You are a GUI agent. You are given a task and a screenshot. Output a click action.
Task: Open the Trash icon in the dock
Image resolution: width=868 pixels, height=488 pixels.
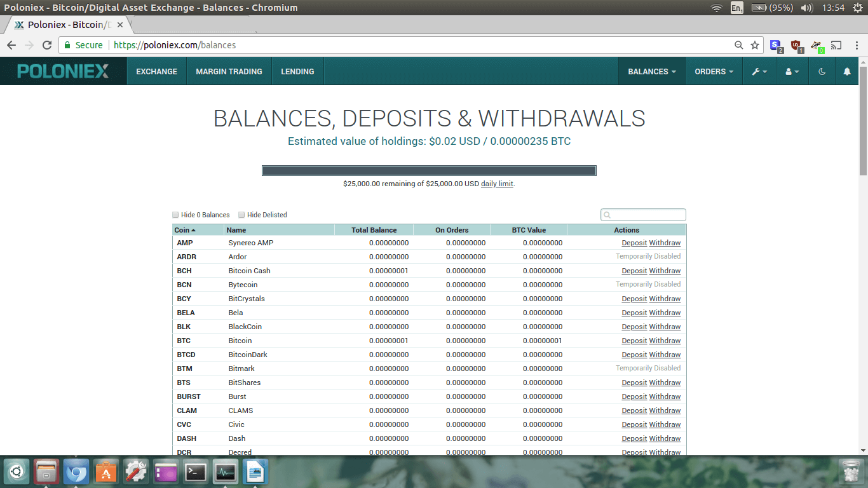click(x=851, y=472)
